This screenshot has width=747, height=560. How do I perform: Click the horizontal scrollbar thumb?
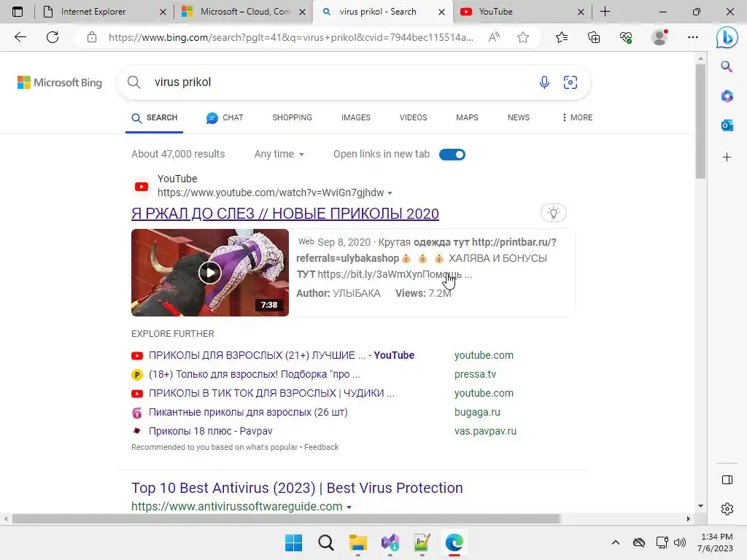pos(286,518)
